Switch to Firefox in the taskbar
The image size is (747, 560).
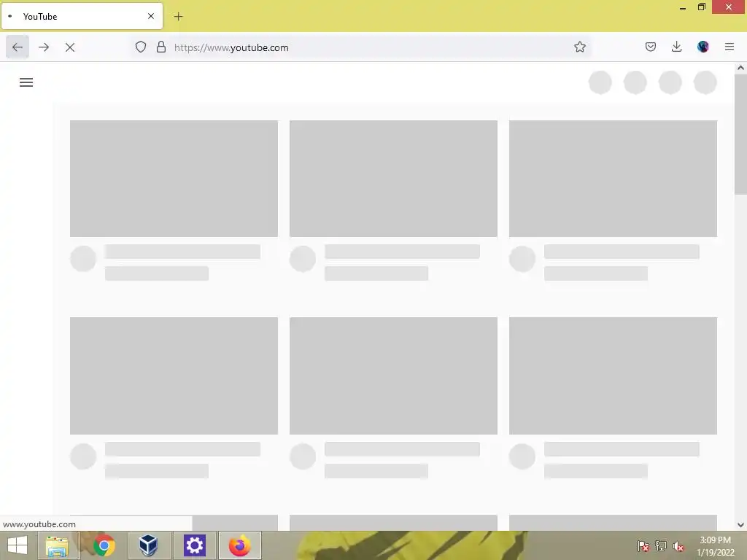point(239,545)
